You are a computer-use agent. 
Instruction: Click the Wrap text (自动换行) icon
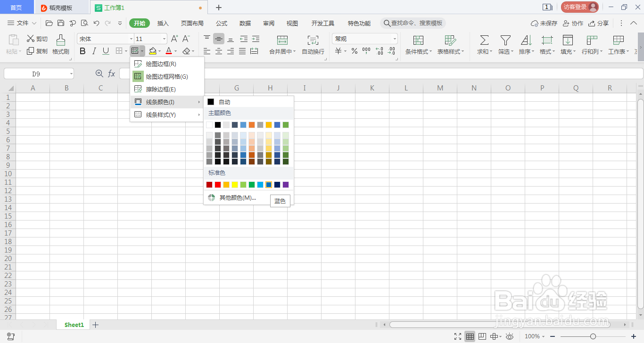313,41
